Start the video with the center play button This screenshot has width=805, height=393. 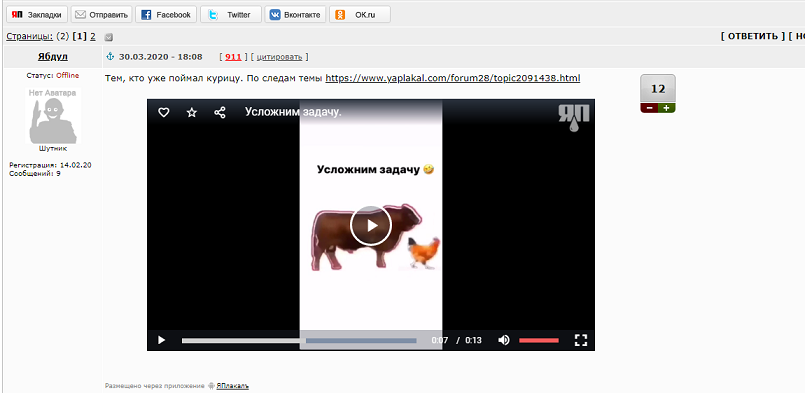371,226
